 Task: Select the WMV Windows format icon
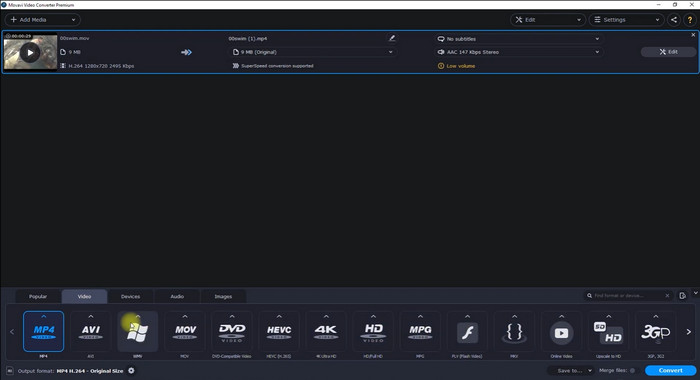tap(138, 331)
